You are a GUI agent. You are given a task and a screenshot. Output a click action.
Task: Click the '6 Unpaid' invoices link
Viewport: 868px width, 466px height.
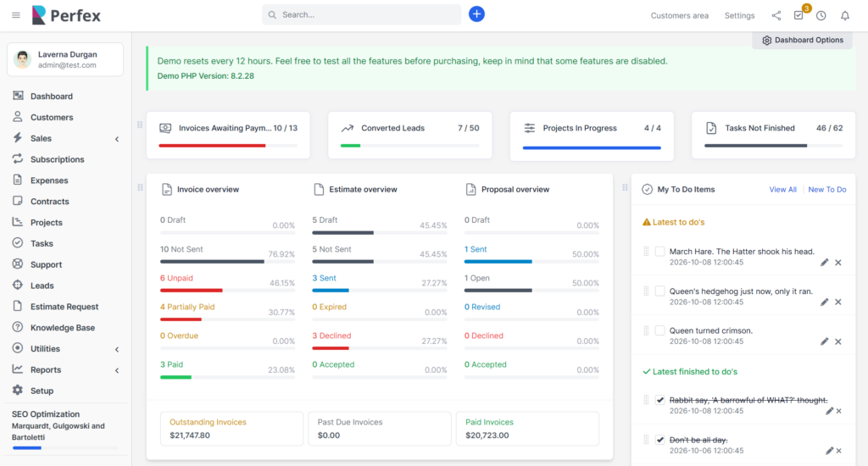coord(176,278)
